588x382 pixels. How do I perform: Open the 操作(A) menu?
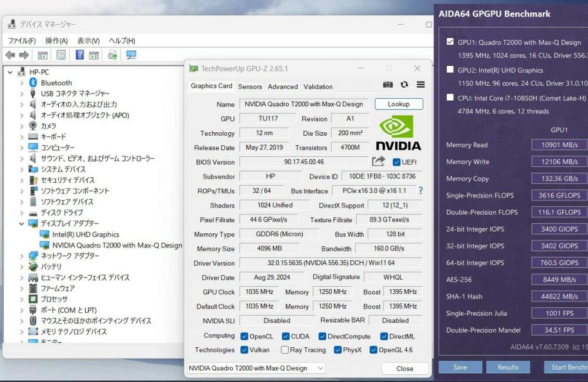tap(56, 41)
